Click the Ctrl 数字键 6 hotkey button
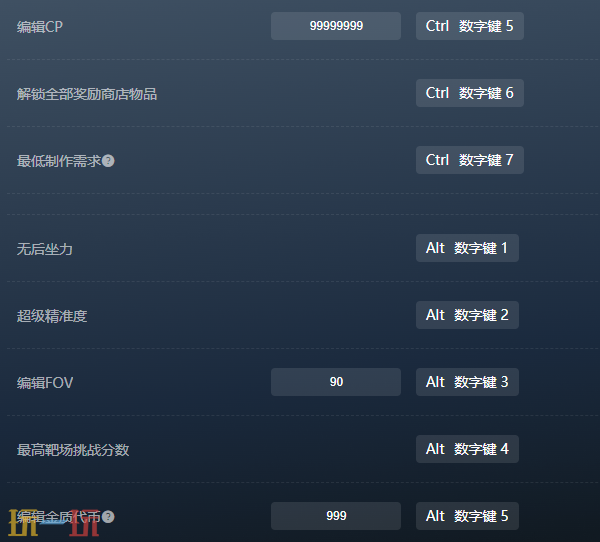 click(470, 93)
